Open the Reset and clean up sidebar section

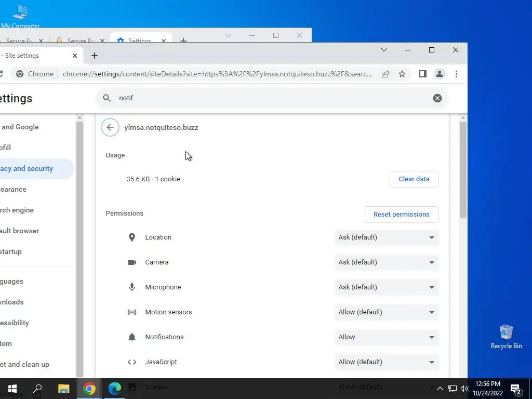36,364
